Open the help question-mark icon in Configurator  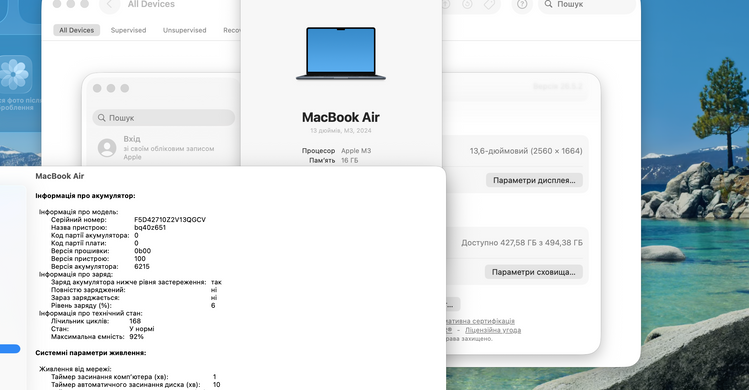522,4
